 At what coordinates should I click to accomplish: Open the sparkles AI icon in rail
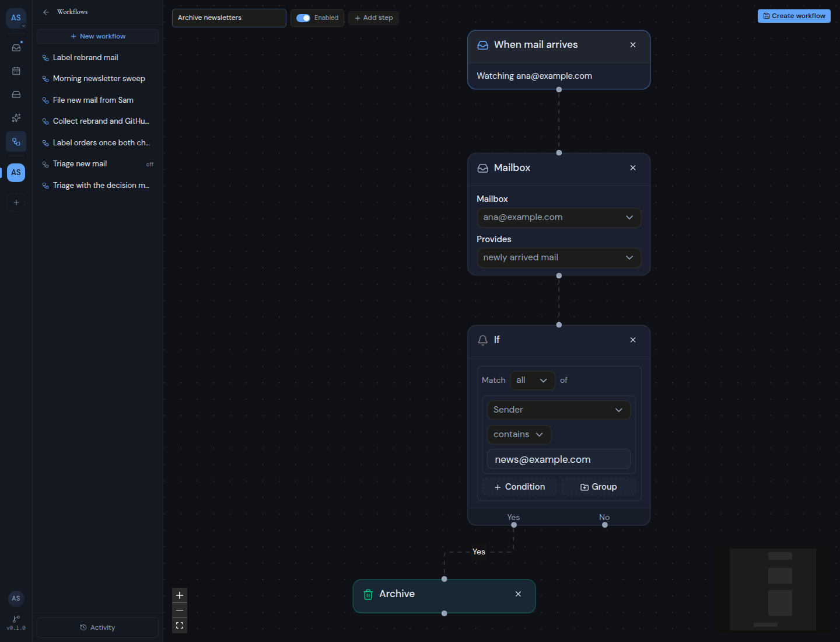coord(16,118)
